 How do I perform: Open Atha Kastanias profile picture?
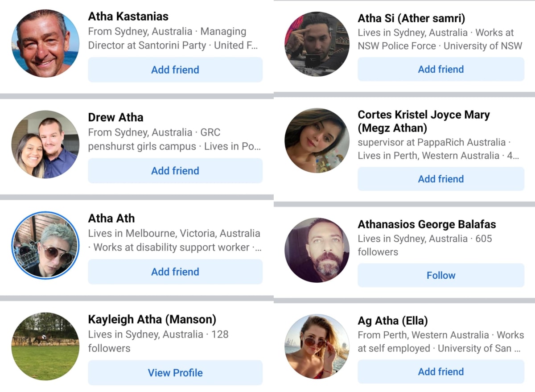(45, 43)
